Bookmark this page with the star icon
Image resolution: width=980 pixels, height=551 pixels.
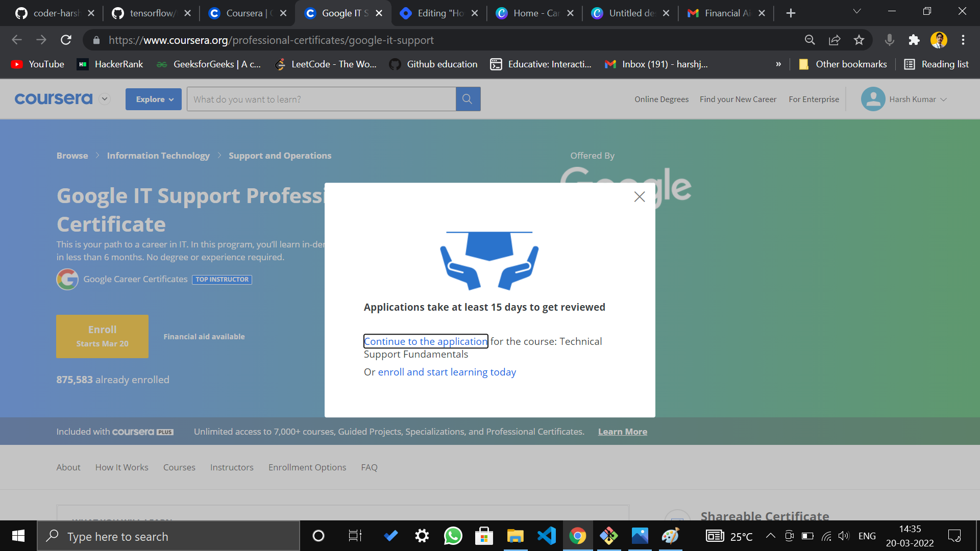pos(859,40)
